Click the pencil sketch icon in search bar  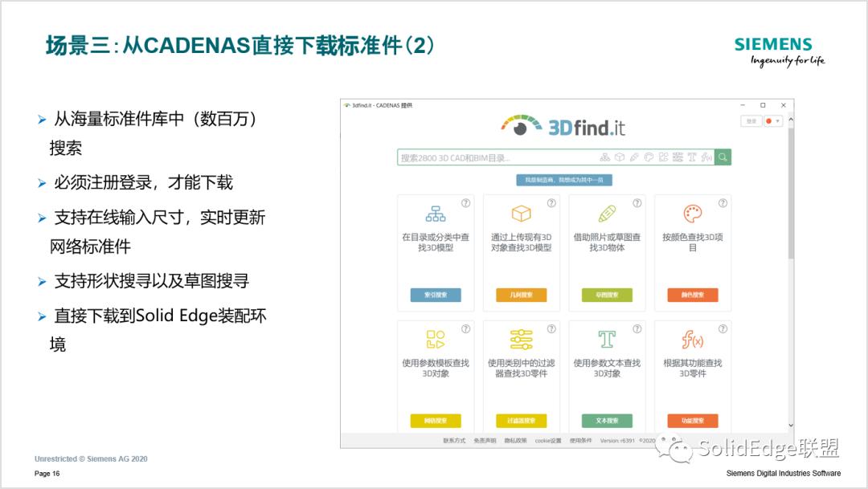pyautogui.click(x=634, y=157)
